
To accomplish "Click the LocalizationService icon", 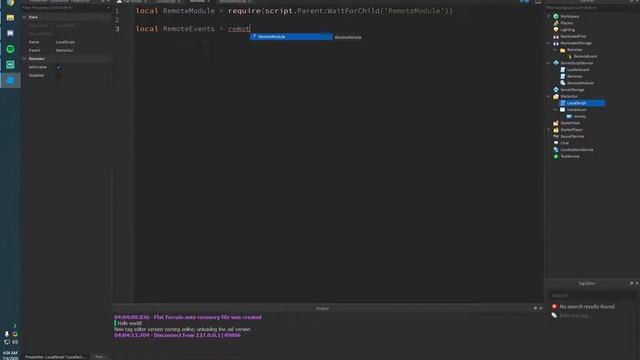I will 556,149.
